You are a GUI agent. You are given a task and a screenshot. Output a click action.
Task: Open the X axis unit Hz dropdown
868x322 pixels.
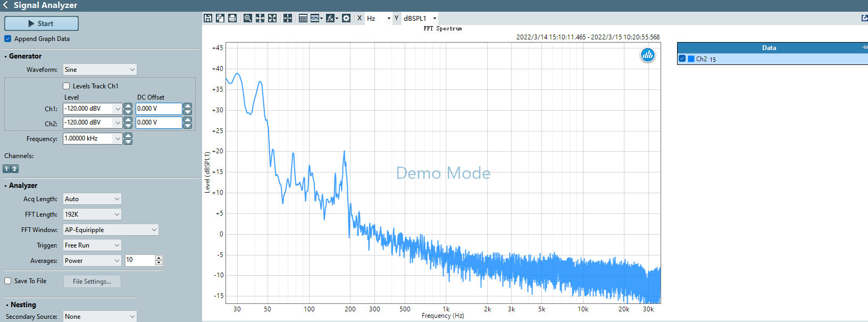[x=379, y=18]
